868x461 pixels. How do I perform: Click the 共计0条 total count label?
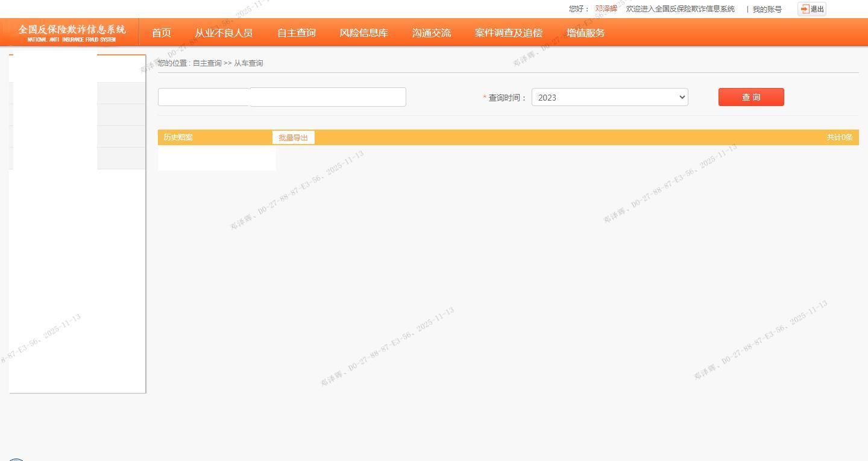(839, 137)
